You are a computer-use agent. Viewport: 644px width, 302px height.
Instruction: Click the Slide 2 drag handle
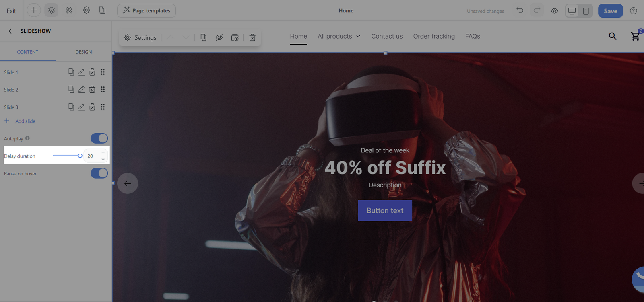103,89
